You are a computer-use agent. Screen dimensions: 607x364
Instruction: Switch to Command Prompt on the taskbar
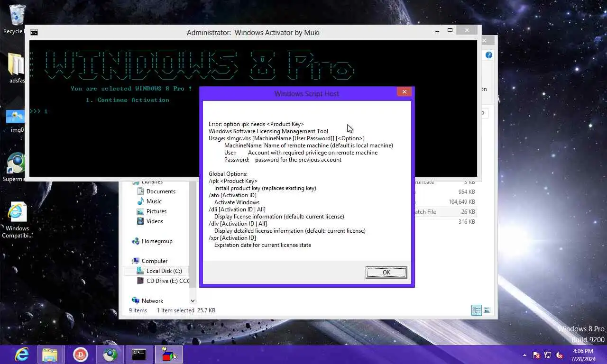click(x=139, y=355)
